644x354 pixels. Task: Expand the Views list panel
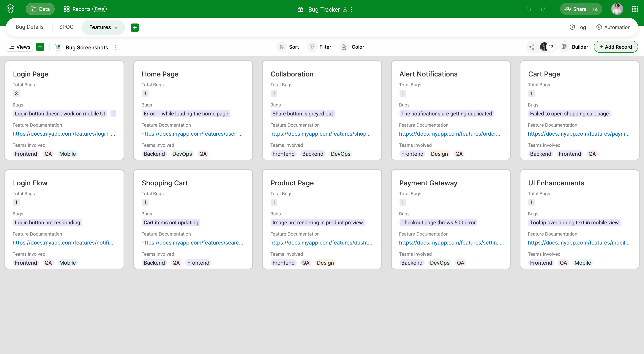pos(20,47)
